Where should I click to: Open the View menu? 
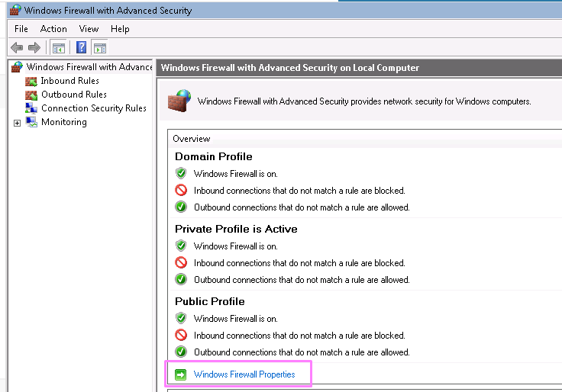pyautogui.click(x=89, y=29)
